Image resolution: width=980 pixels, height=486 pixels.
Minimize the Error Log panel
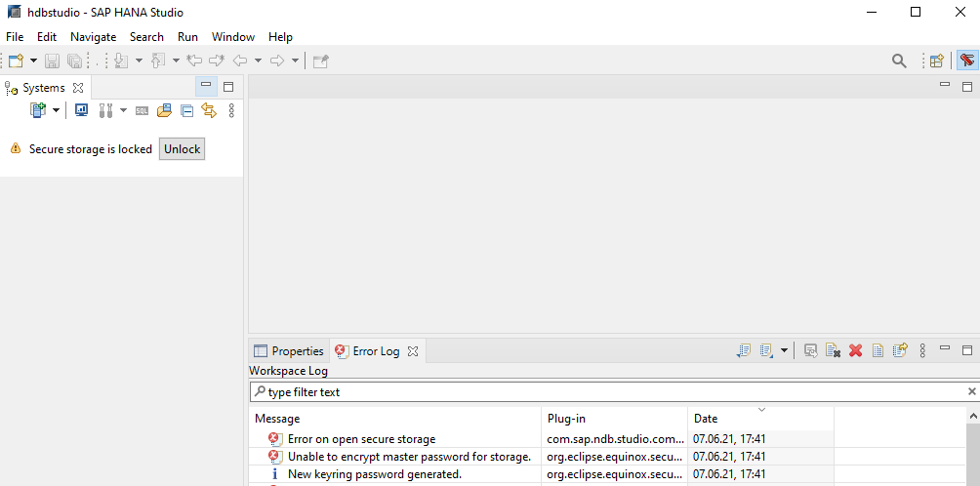click(x=945, y=347)
